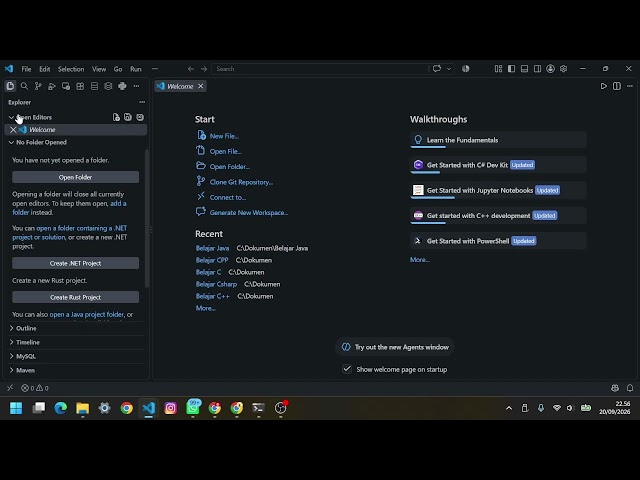Viewport: 640px width, 480px height.
Task: Click the Clone Git Repository... link
Action: point(241,182)
